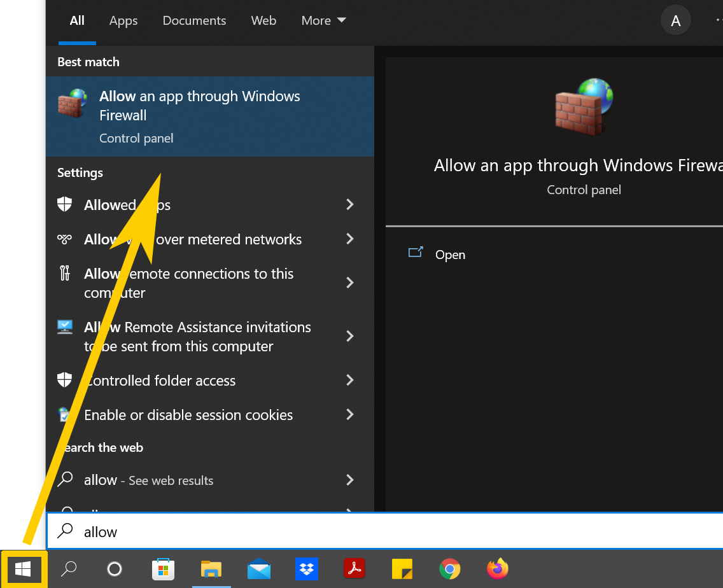Switch to the Documents search tab
The height and width of the screenshot is (588, 723).
[194, 20]
